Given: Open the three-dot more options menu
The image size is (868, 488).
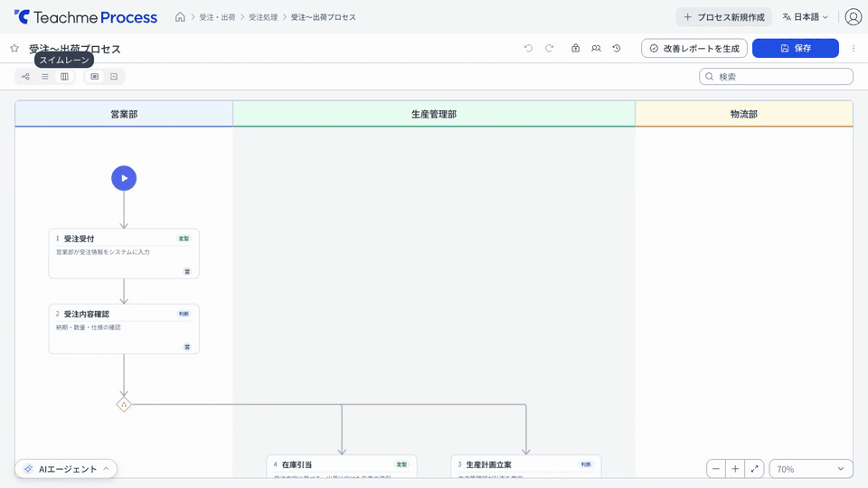Looking at the screenshot, I should (853, 48).
